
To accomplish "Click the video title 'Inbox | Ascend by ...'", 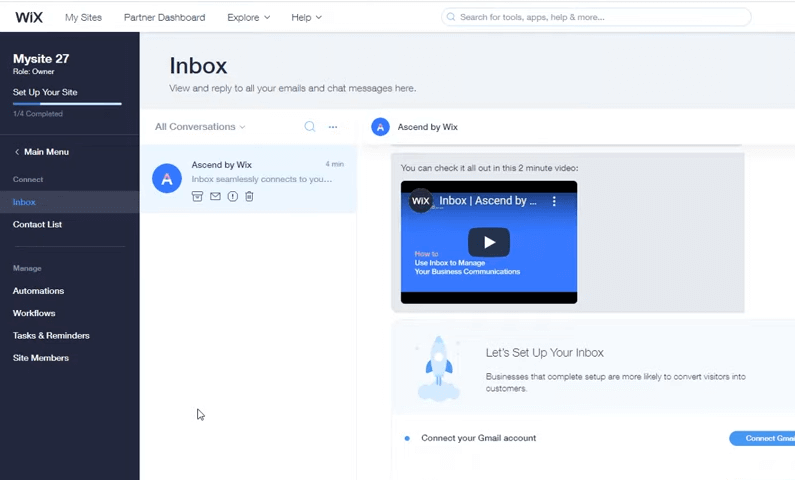I will pyautogui.click(x=488, y=201).
